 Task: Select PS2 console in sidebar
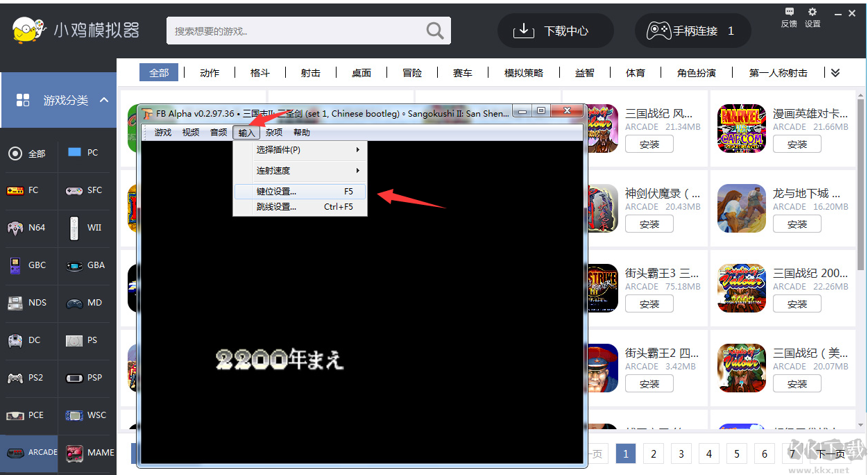click(28, 378)
